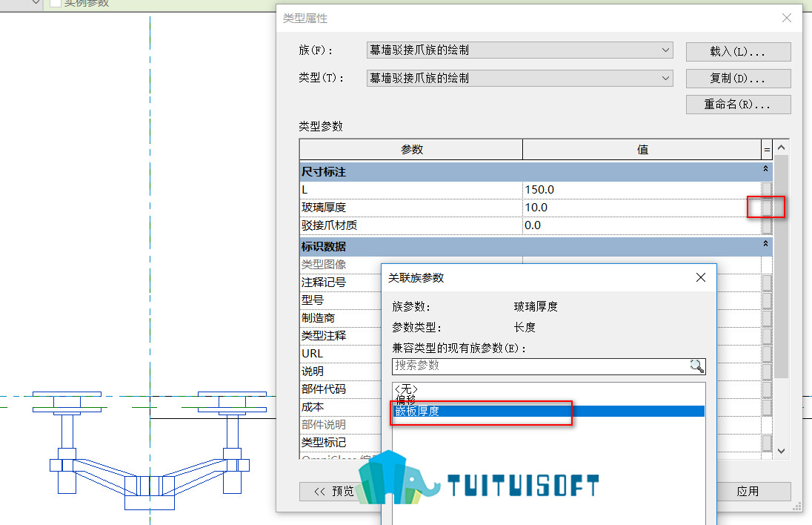Screen dimensions: 812x525
Task: Click associate parameter button for 部件代码 row
Action: pos(766,389)
